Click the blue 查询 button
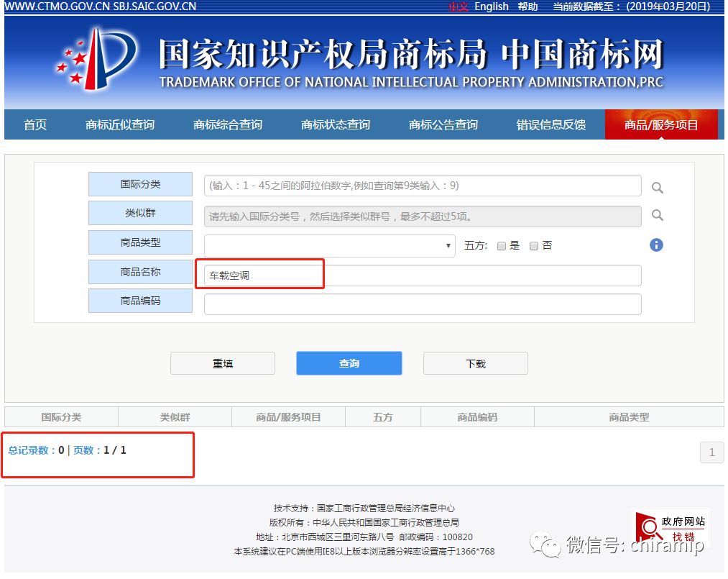The image size is (728, 579). point(349,363)
